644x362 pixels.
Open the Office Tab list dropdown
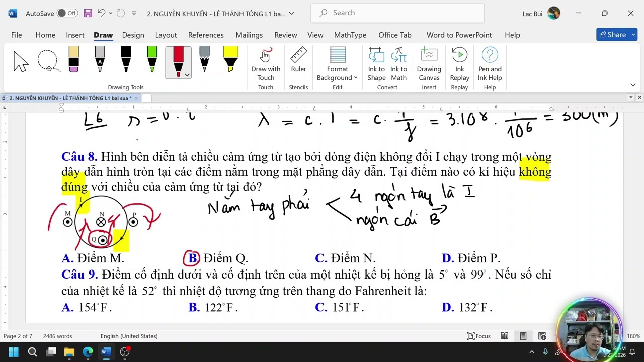(631, 97)
